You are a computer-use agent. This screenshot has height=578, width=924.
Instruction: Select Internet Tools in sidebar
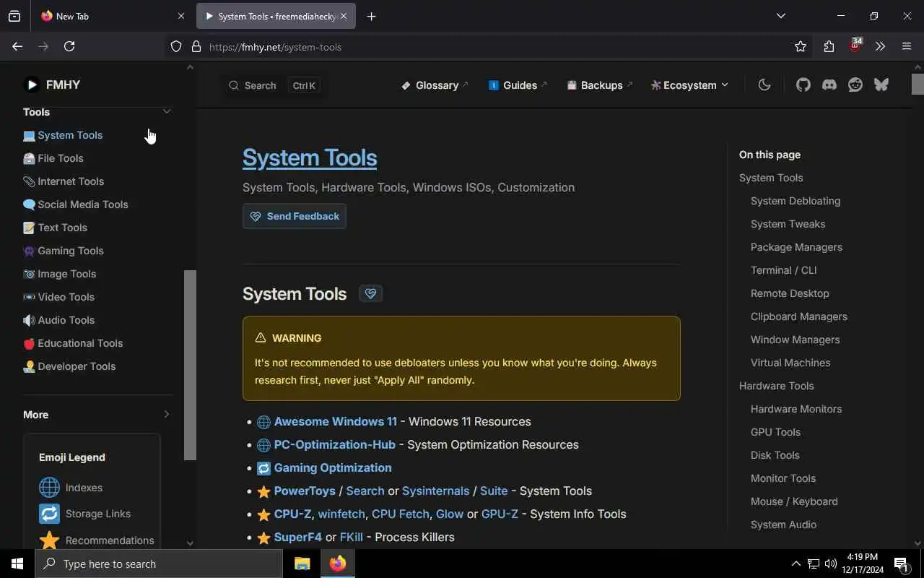tap(64, 181)
